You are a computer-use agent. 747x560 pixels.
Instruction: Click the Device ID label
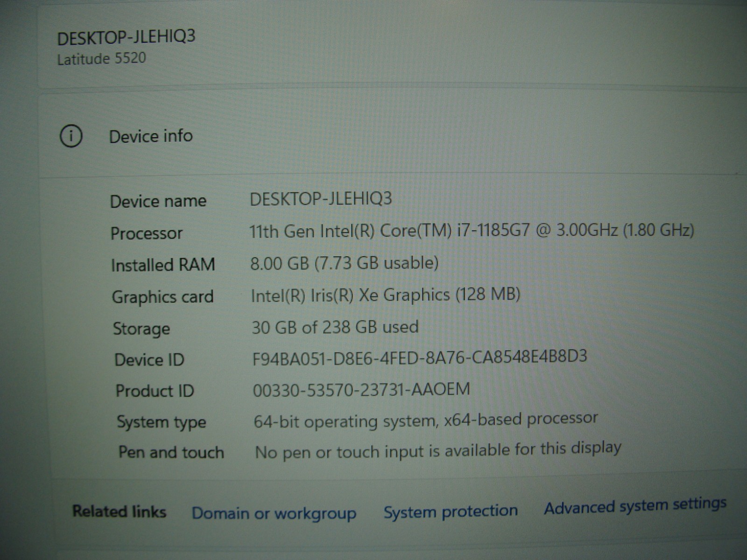point(149,360)
